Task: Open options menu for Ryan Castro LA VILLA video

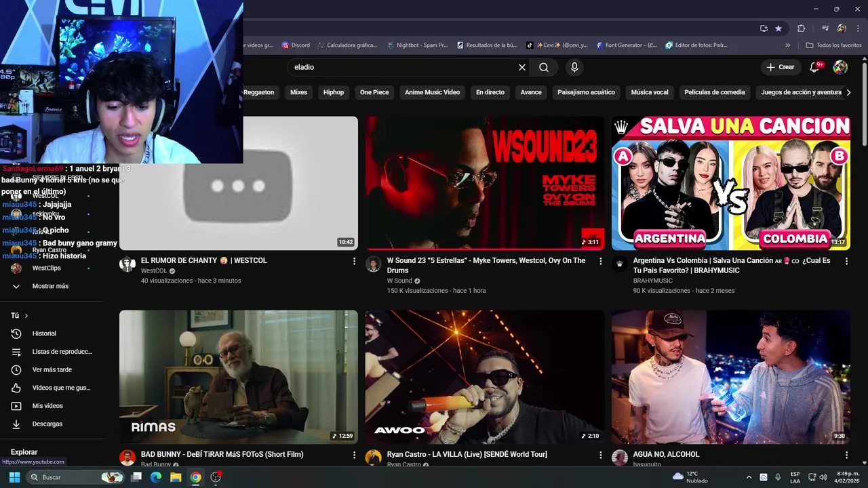Action: click(600, 455)
